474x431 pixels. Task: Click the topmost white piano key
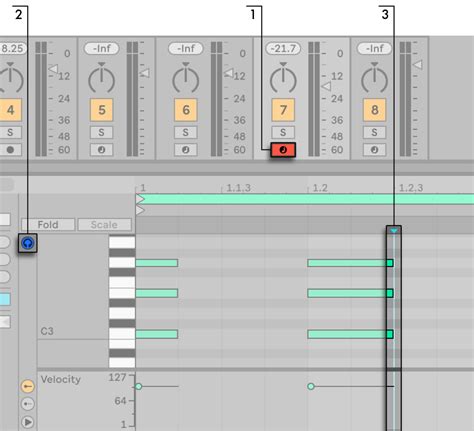click(x=122, y=242)
